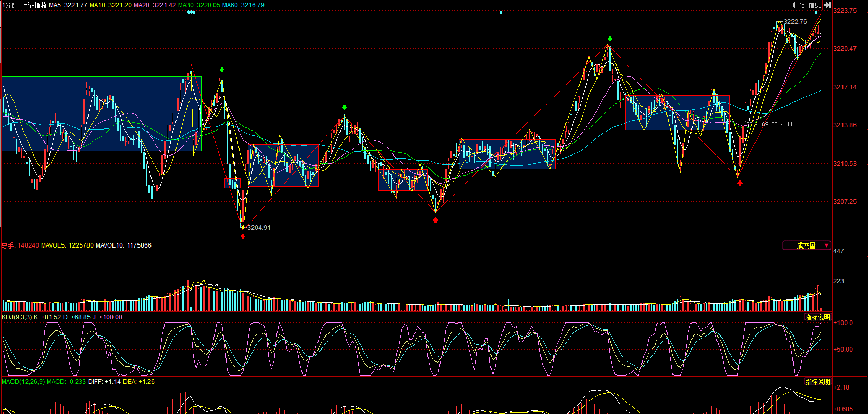868x414 pixels.
Task: Select the MA5: 3221.77 label
Action: (68, 5)
